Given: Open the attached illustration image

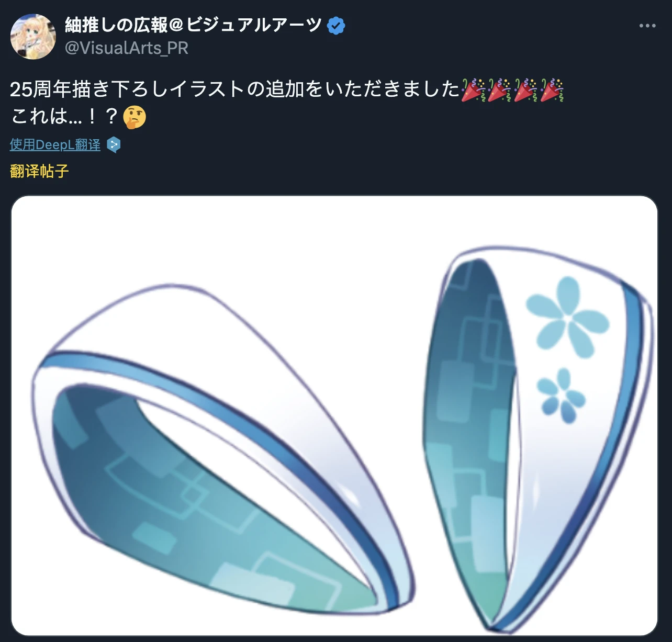Looking at the screenshot, I should (334, 416).
